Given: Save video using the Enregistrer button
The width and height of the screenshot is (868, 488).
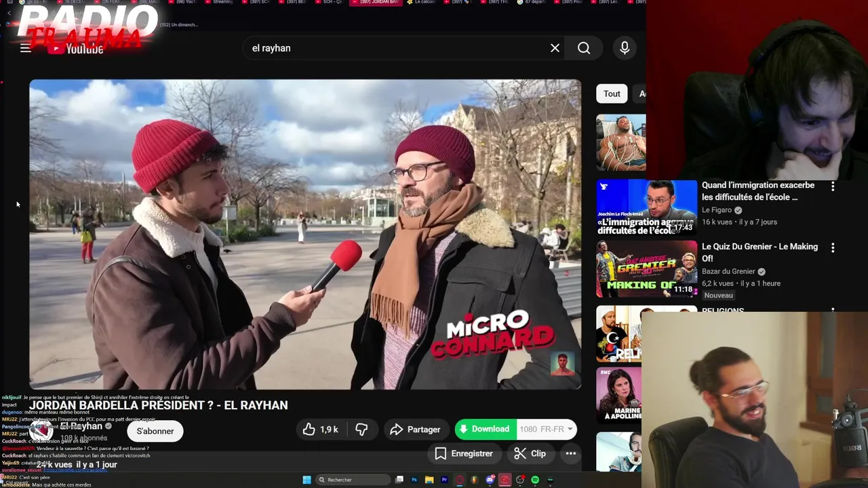Looking at the screenshot, I should click(464, 454).
